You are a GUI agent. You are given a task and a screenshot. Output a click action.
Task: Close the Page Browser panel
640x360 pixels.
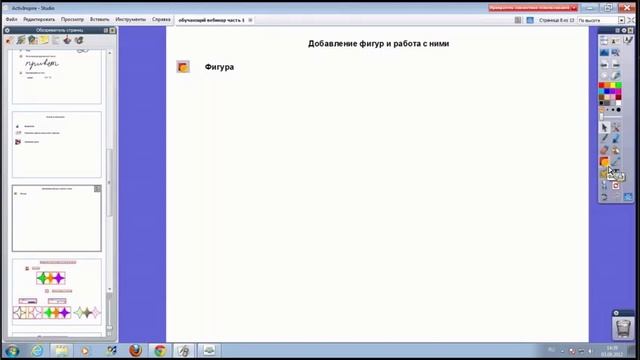(x=112, y=30)
